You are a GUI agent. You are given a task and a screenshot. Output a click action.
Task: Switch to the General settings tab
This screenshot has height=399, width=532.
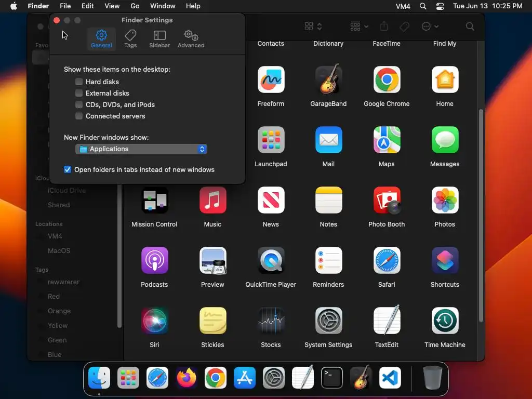pyautogui.click(x=101, y=38)
